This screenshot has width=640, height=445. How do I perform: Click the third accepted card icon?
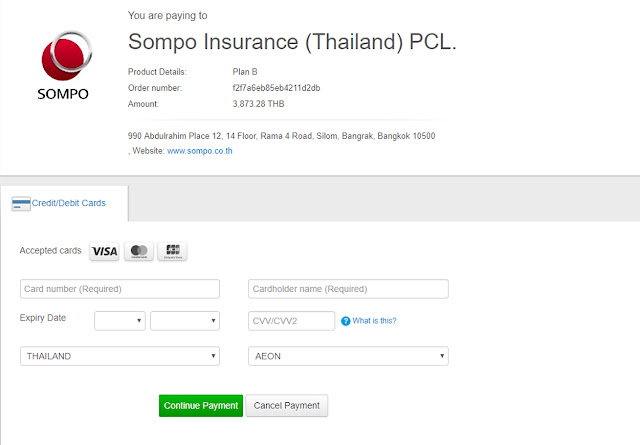[x=172, y=252]
